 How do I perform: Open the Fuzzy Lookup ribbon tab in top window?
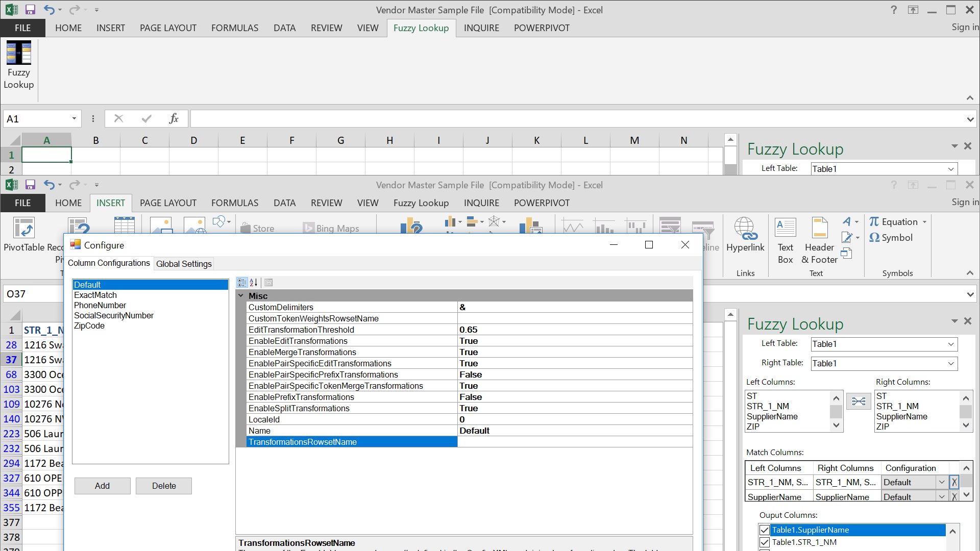pyautogui.click(x=421, y=28)
